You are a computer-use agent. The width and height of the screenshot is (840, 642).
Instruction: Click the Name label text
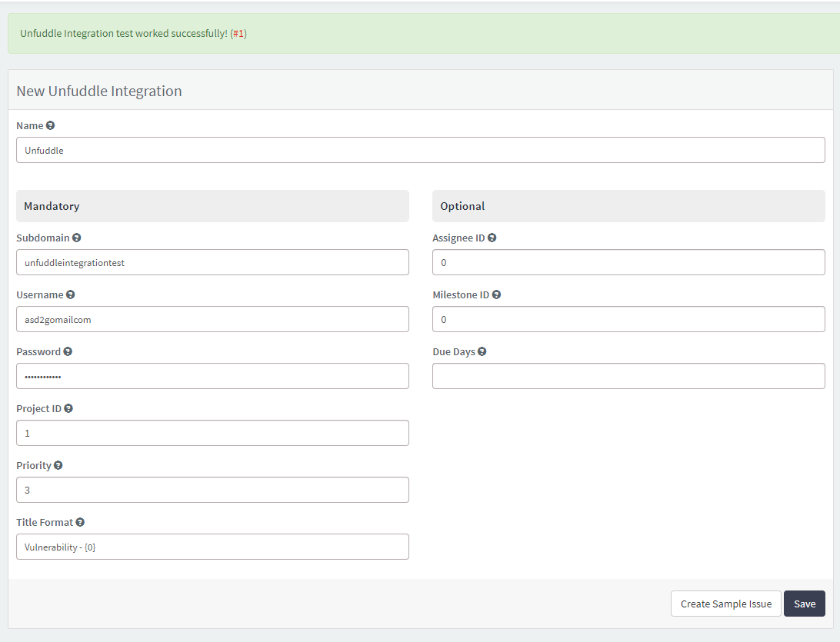click(29, 125)
